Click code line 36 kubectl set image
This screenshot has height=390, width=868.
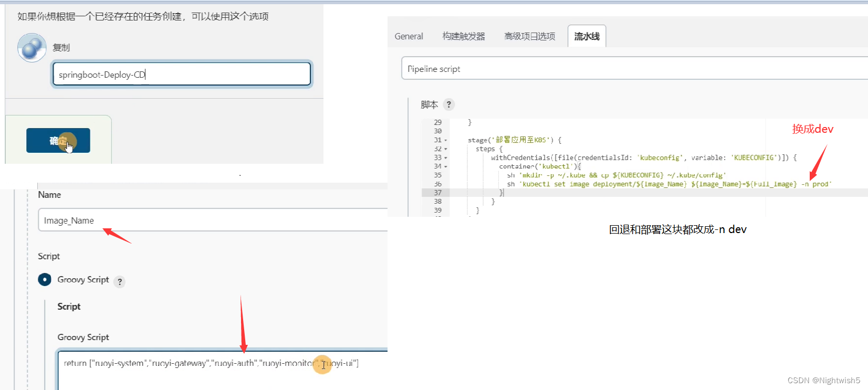[x=669, y=184]
